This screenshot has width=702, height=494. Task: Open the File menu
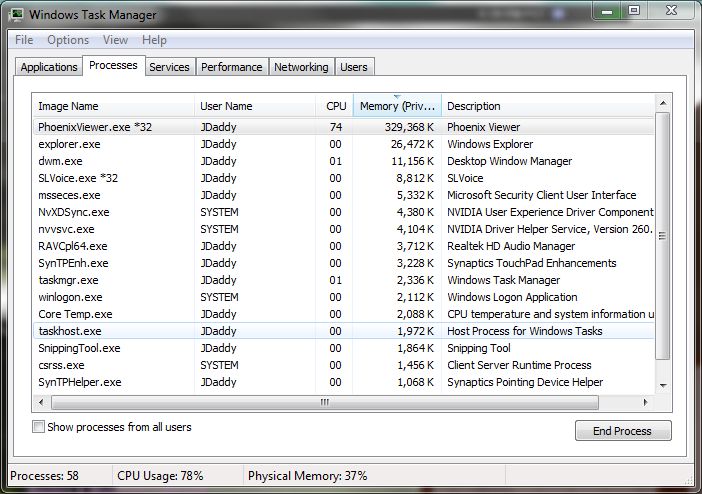pyautogui.click(x=24, y=40)
